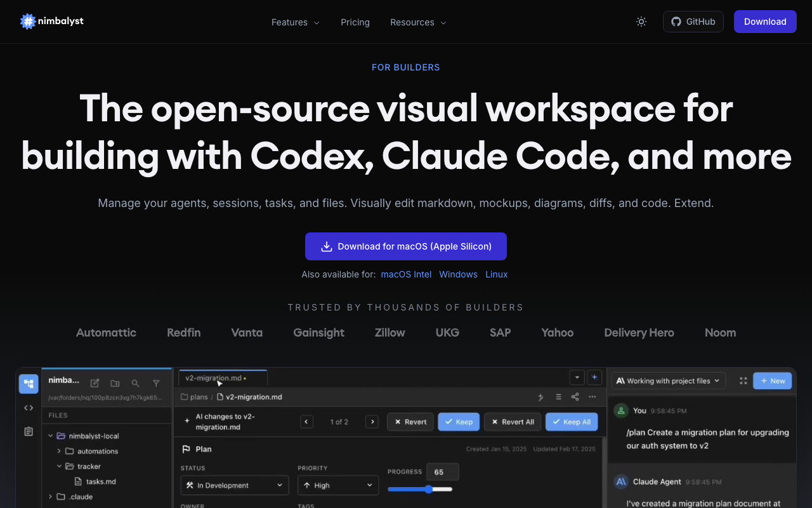The image size is (812, 508).
Task: Click the progress slider handle
Action: [429, 490]
